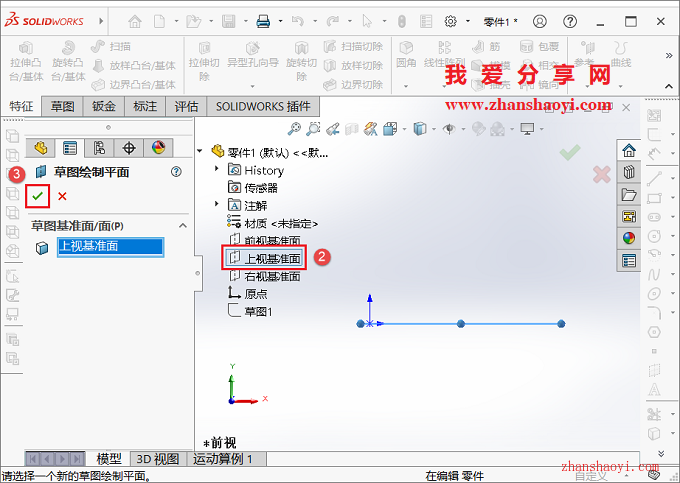Create new document icon

click(159, 21)
